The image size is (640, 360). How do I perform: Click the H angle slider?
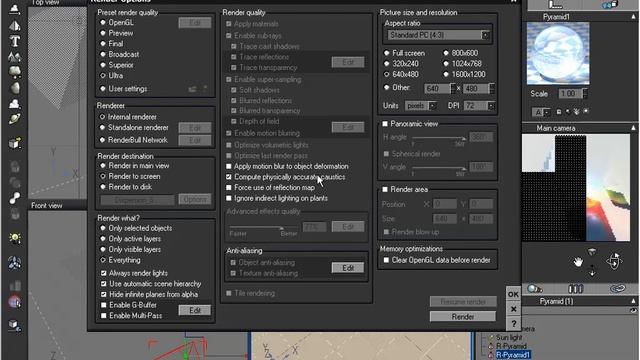pos(439,138)
